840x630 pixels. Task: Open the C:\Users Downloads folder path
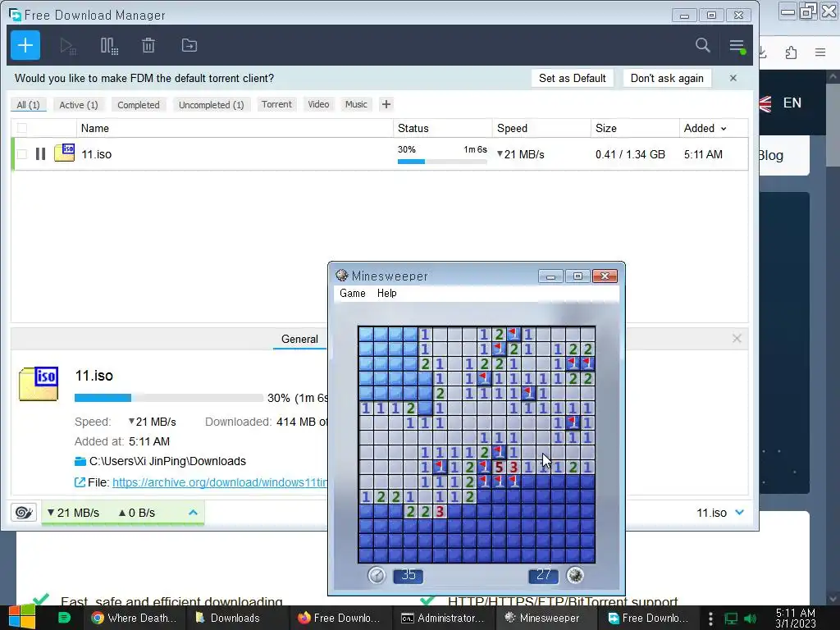click(x=167, y=461)
